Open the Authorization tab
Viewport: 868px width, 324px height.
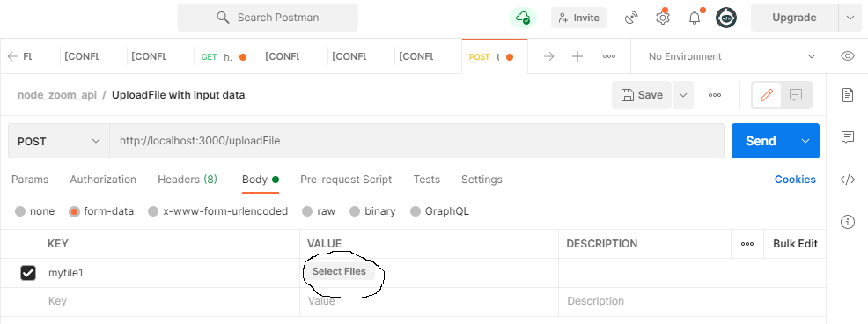pyautogui.click(x=103, y=180)
